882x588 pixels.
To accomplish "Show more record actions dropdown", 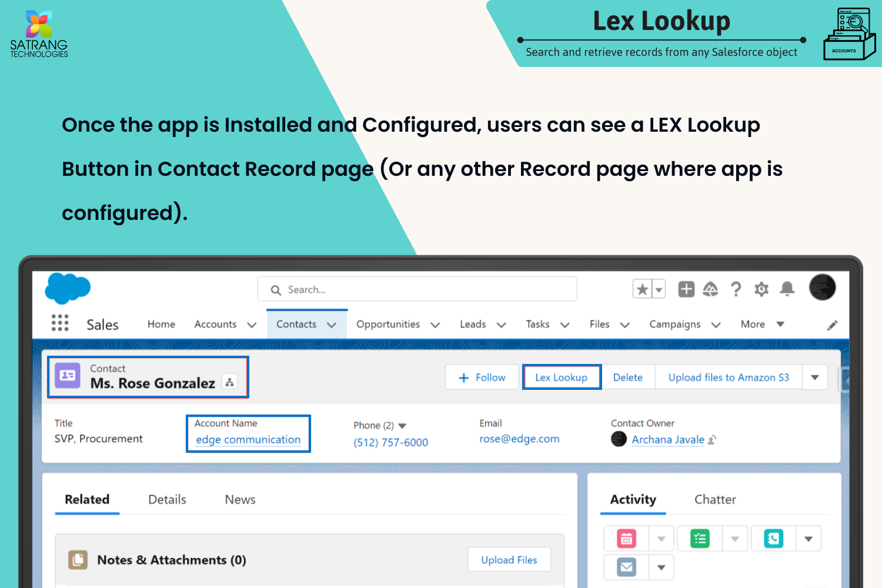I will point(815,377).
